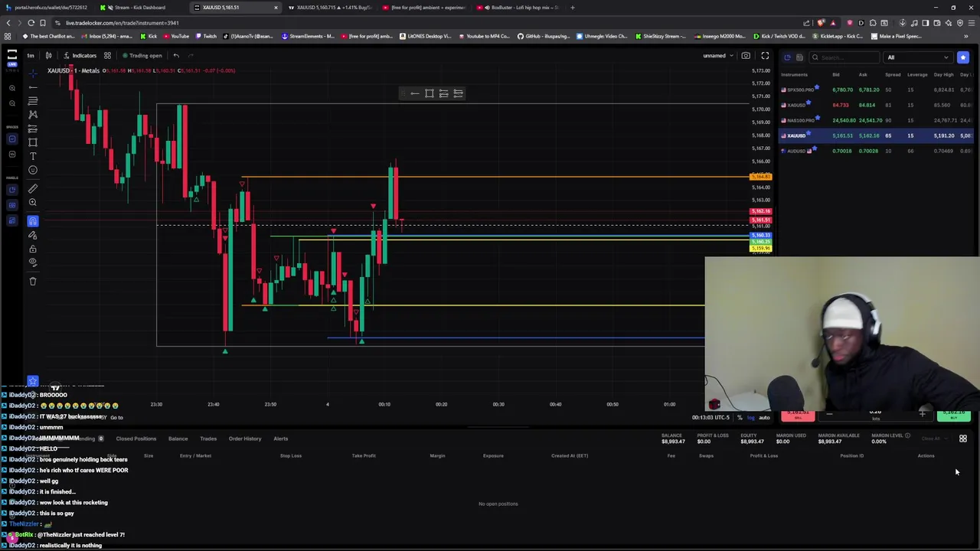The image size is (980, 551).
Task: Click the zoom in icon on left sidebar
Action: [x=12, y=88]
